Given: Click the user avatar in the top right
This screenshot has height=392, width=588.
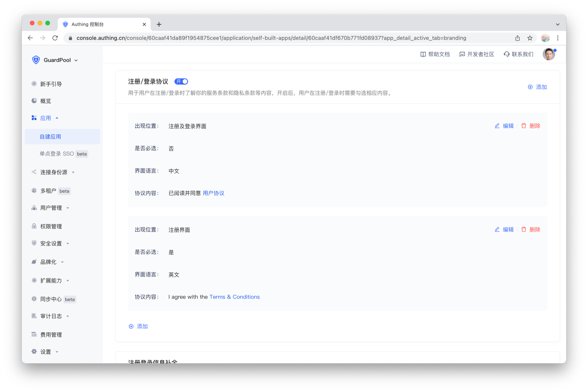Looking at the screenshot, I should coord(548,54).
